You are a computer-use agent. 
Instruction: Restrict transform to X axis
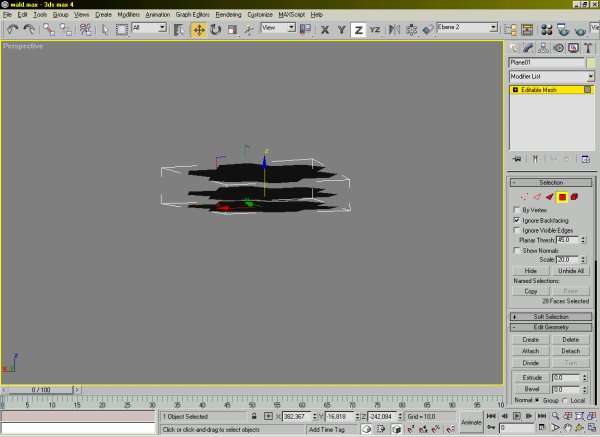coord(325,29)
